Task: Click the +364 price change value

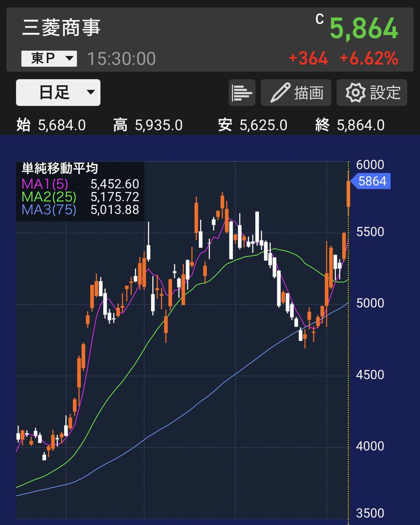Action: (x=309, y=59)
